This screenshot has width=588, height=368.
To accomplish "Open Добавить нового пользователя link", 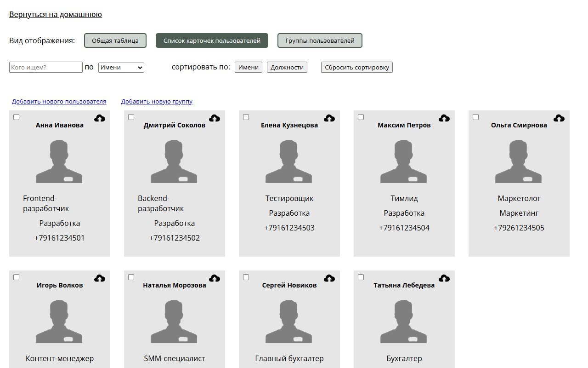I will 59,102.
